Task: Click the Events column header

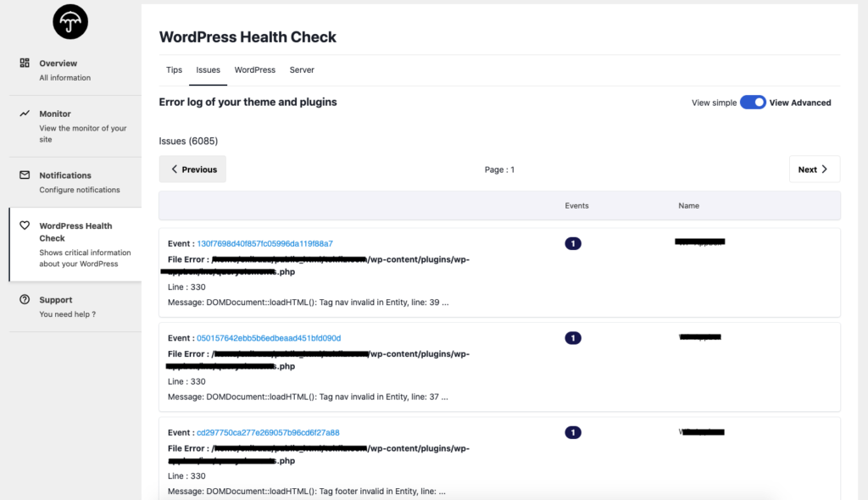Action: 576,205
